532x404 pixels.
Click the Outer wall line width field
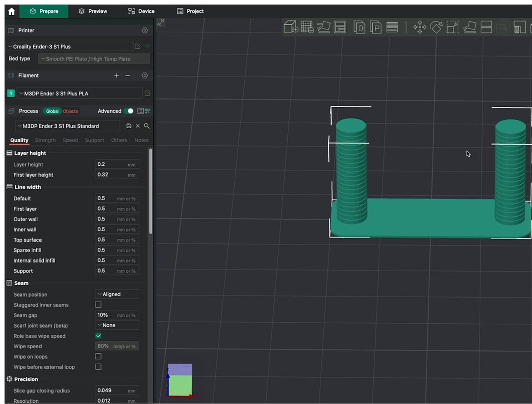click(117, 219)
